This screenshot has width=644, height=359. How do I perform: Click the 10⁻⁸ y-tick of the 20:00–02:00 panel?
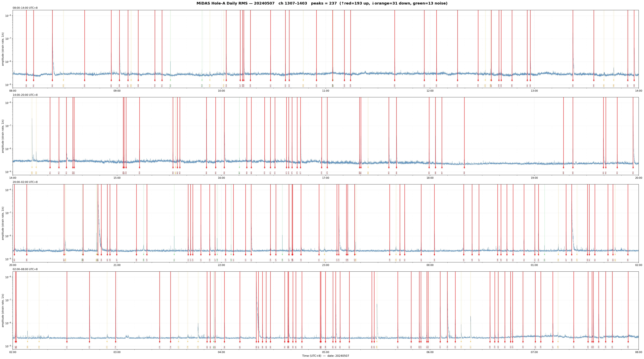8,236
